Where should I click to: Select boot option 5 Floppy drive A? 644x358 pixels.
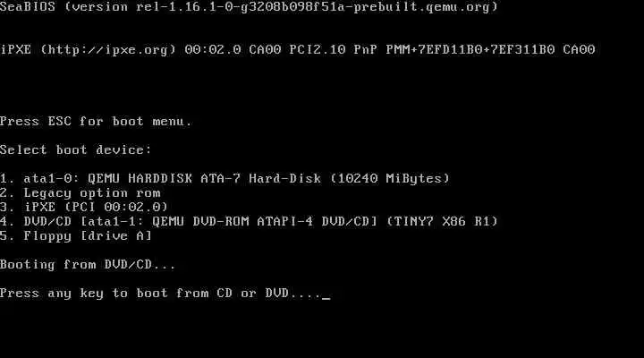[76, 235]
